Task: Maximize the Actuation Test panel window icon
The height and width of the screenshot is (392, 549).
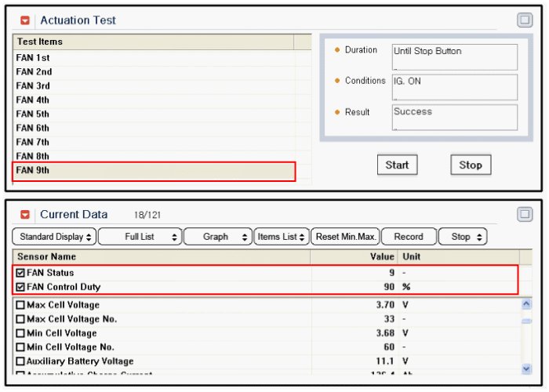Action: (x=525, y=20)
